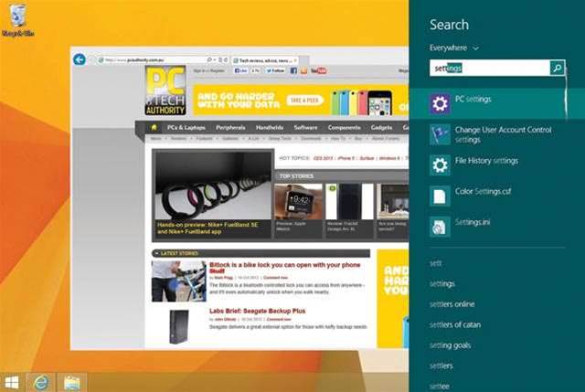Choose the 'settlers of catan' suggestion
Viewport: 585px width, 392px height.
click(455, 324)
